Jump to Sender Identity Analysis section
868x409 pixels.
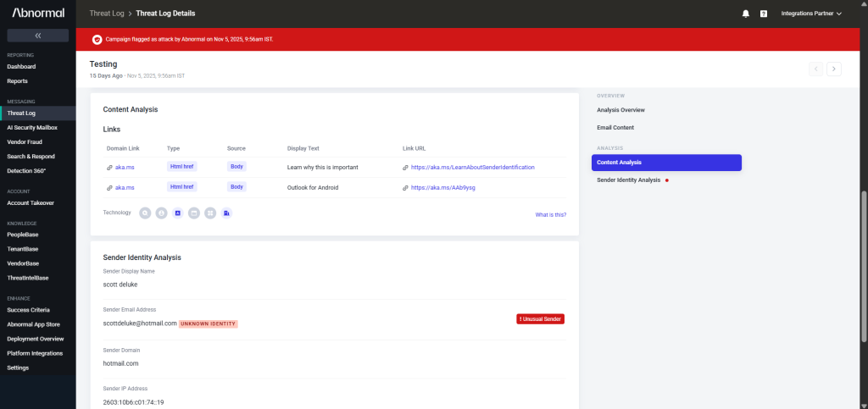coord(628,180)
